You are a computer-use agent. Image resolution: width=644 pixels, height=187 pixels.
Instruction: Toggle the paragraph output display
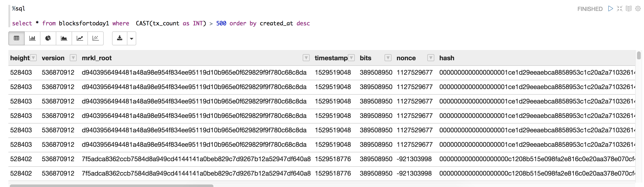[x=628, y=9]
